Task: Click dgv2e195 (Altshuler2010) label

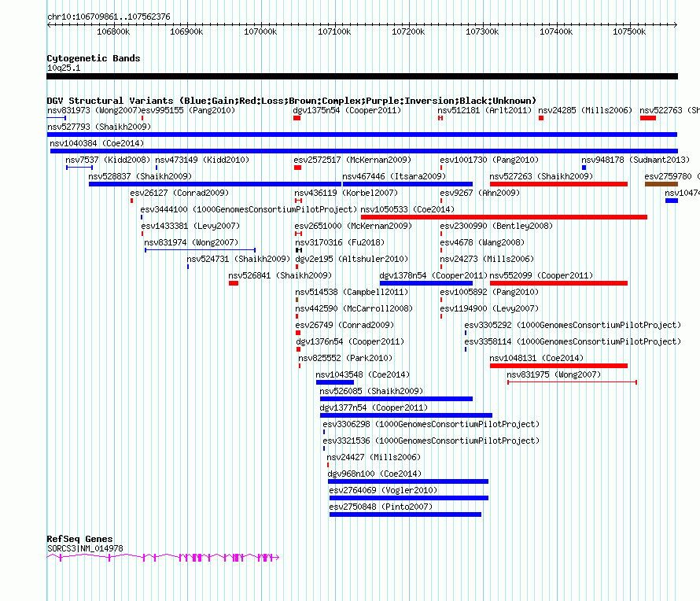Action: [352, 259]
